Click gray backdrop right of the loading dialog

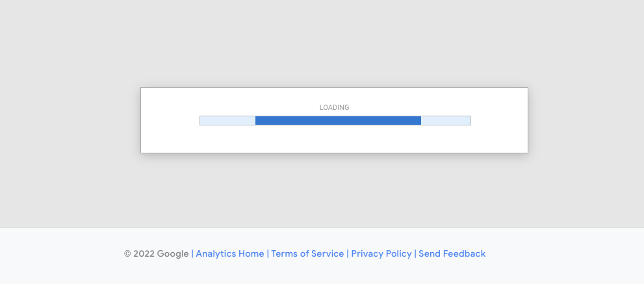coord(585,120)
